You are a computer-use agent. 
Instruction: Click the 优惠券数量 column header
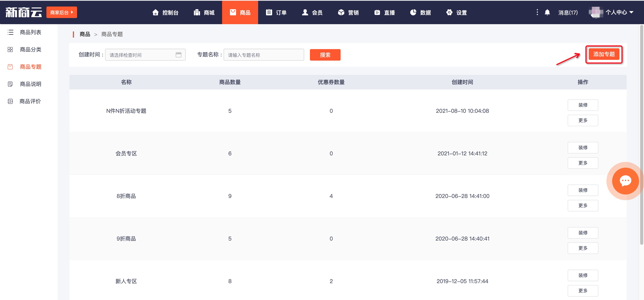331,82
